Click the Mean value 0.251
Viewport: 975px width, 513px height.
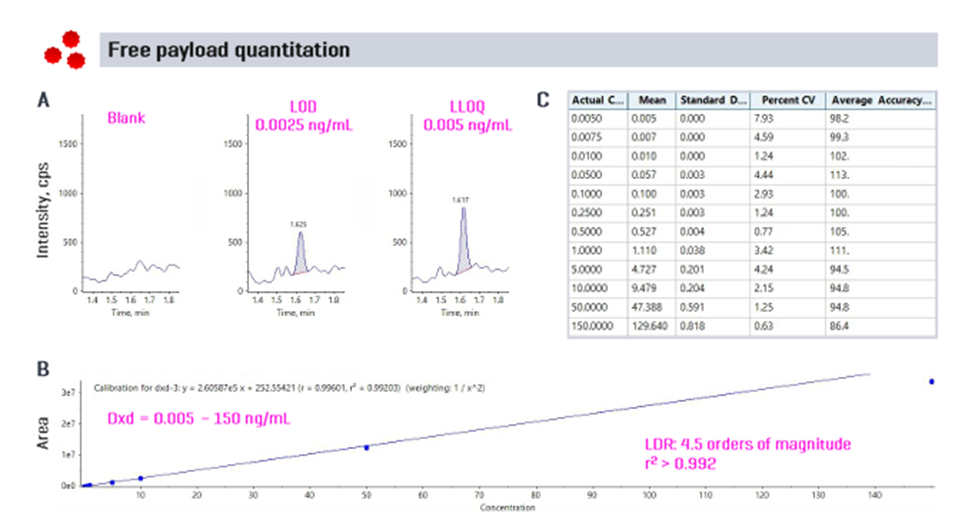pyautogui.click(x=644, y=213)
